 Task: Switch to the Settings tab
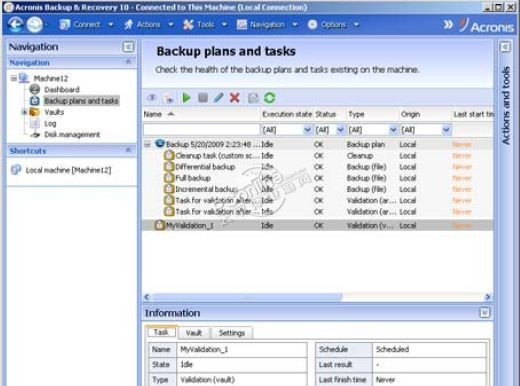pos(232,333)
